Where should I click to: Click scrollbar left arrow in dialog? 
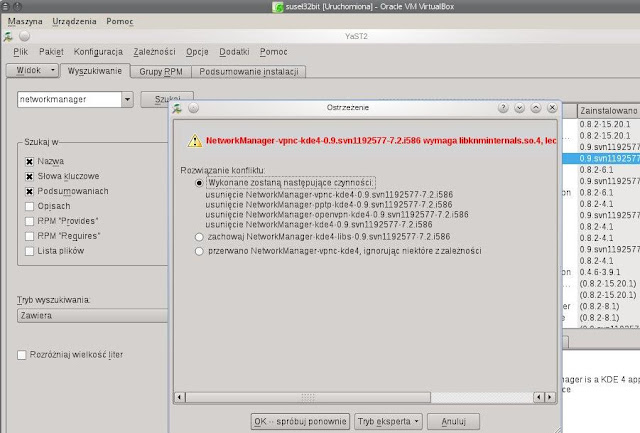tap(179, 397)
